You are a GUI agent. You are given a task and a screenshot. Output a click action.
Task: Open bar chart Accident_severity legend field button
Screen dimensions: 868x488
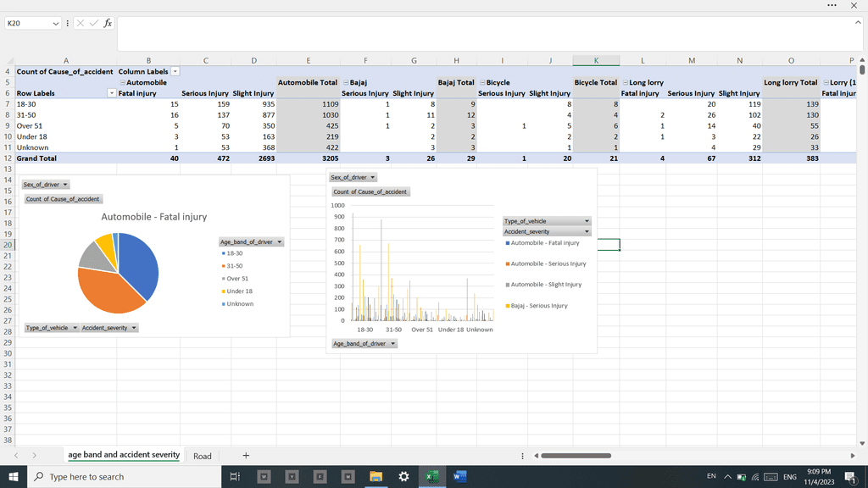click(547, 231)
